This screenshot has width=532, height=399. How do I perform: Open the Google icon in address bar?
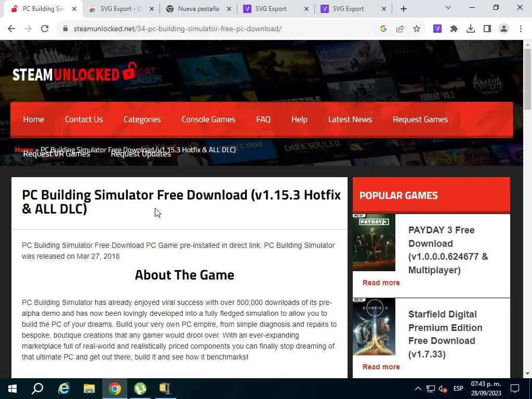tap(383, 29)
